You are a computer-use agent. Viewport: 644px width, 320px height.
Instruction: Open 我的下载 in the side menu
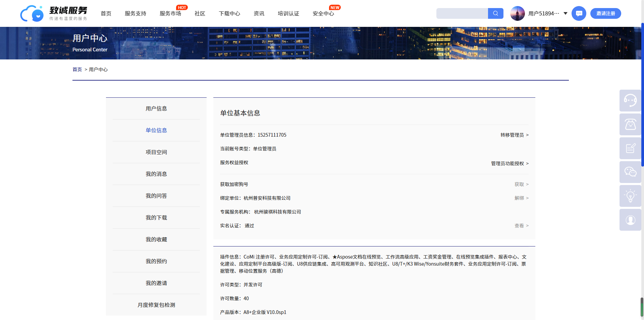156,218
